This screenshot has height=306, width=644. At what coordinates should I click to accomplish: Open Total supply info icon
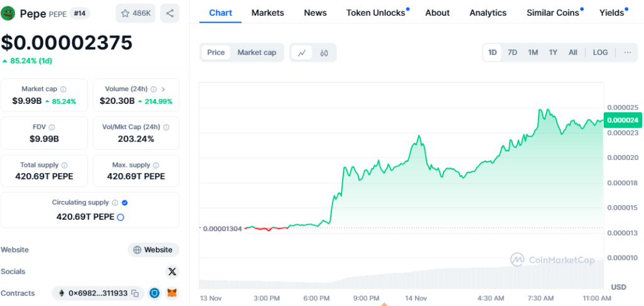tap(65, 165)
